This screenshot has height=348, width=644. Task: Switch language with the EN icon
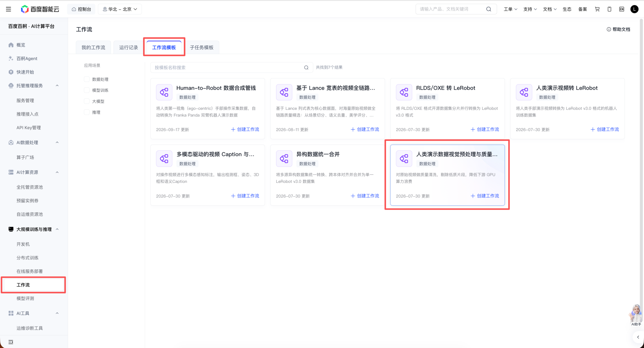[x=622, y=9]
